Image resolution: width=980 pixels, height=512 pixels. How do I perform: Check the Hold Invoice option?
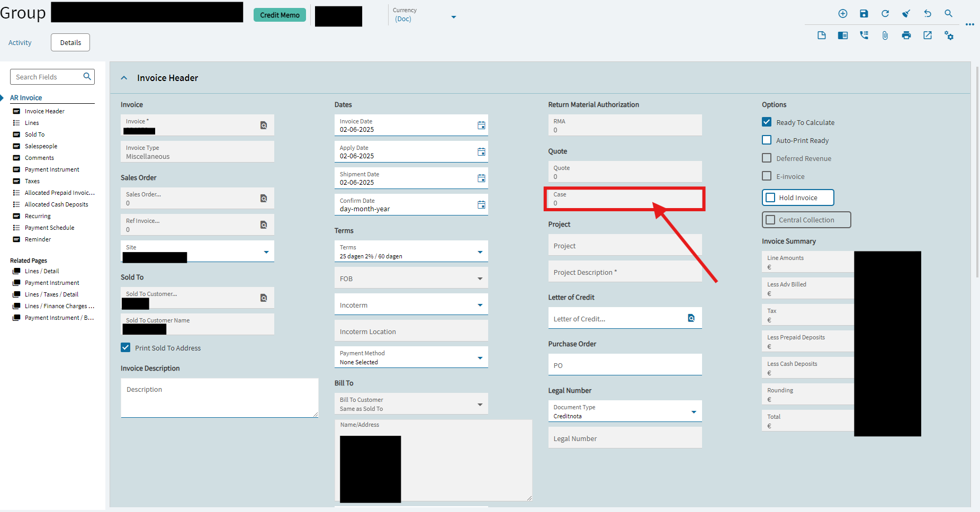tap(770, 197)
